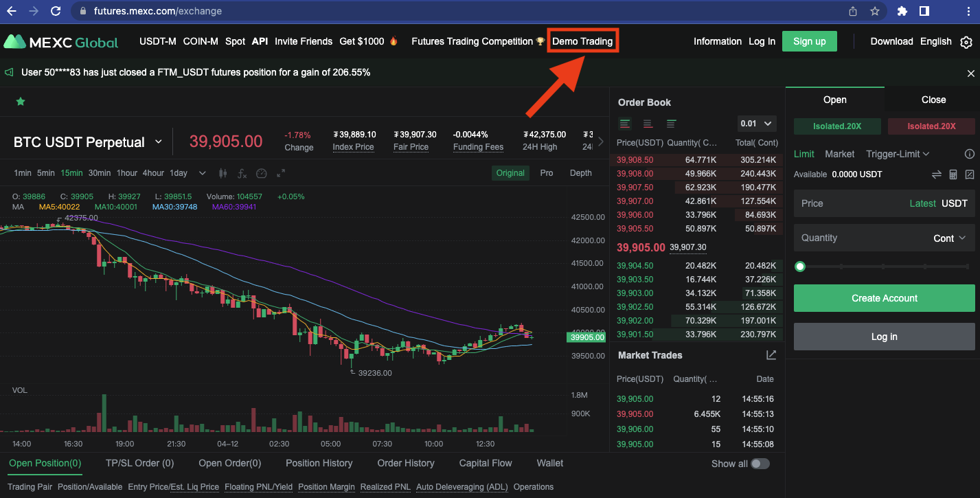Expand more time intervals chevron
The width and height of the screenshot is (980, 498).
(203, 173)
